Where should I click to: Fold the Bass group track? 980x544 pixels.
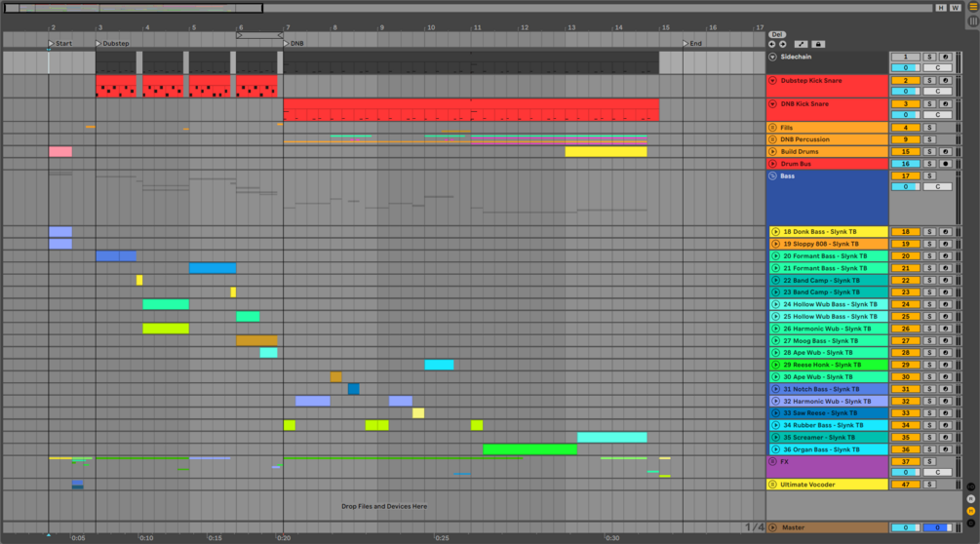[773, 176]
